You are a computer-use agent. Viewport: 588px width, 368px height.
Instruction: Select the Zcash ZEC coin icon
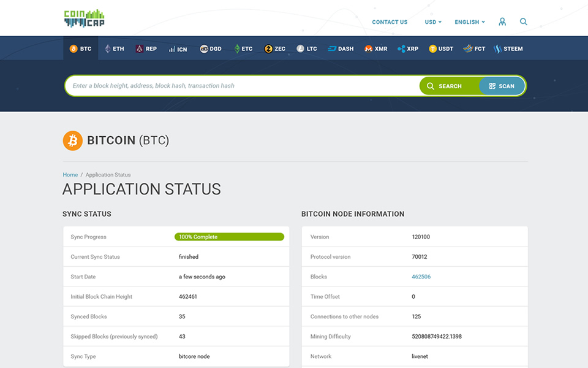(268, 48)
